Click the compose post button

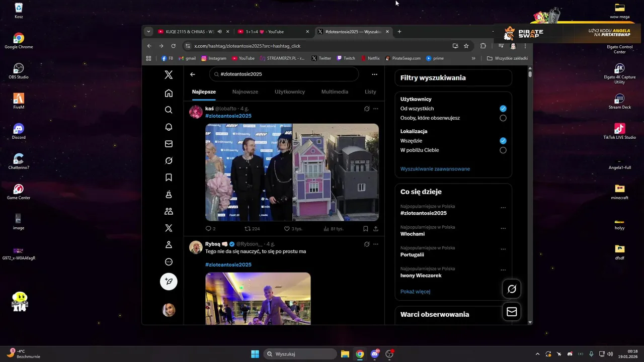[169, 282]
